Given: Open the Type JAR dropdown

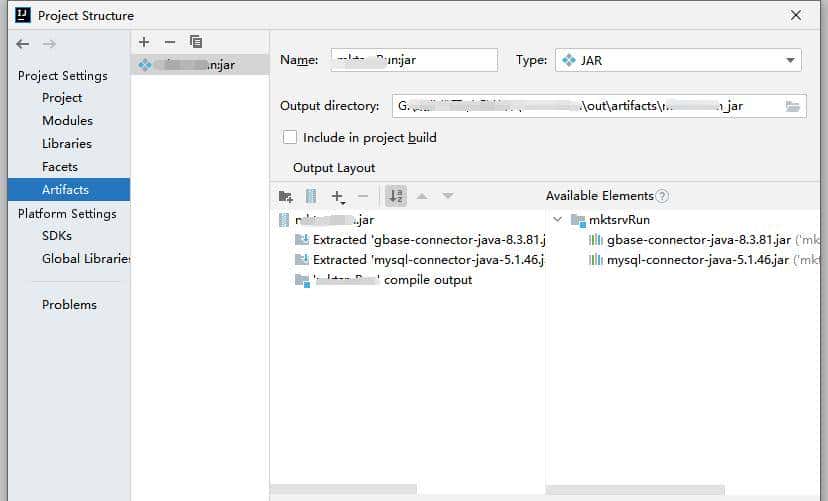Looking at the screenshot, I should coord(678,60).
